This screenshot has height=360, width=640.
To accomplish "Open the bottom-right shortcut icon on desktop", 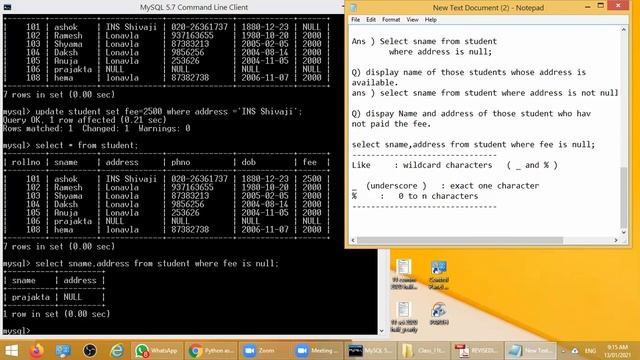I will (x=439, y=314).
